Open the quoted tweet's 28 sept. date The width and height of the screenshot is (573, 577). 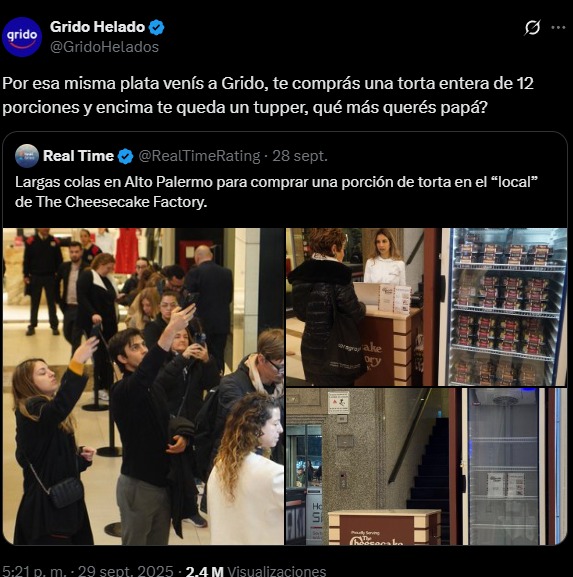pos(300,156)
